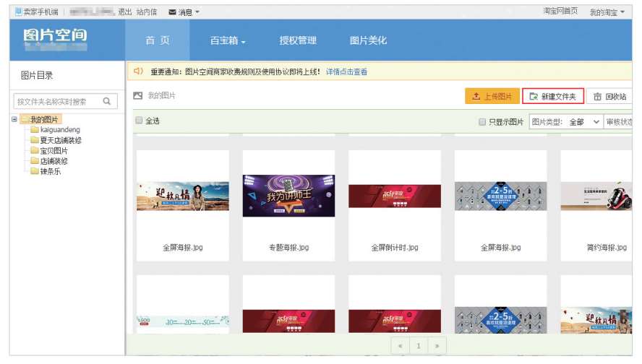Open the 回收站 recycle bin

[x=609, y=97]
